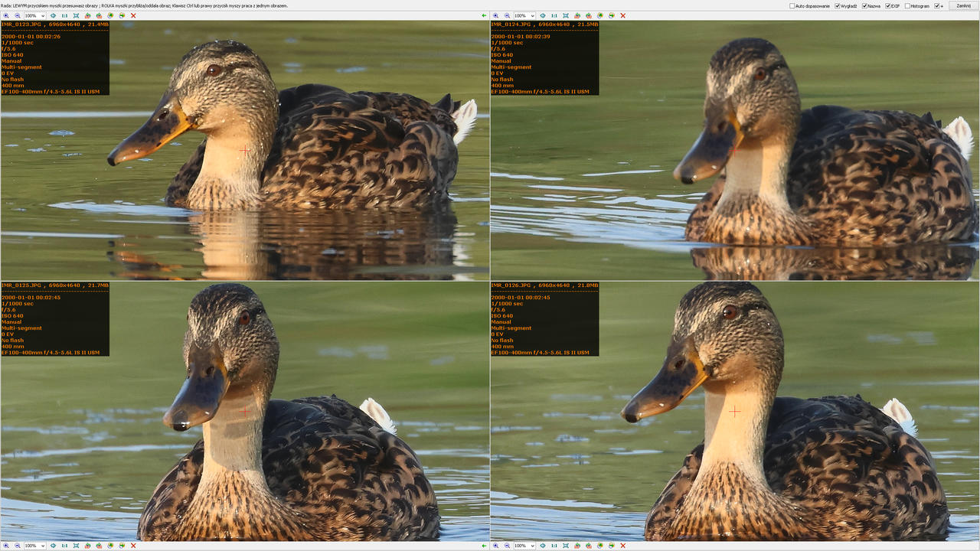Set IMR_0123.JPG panel to 1:1 scale

[x=64, y=15]
